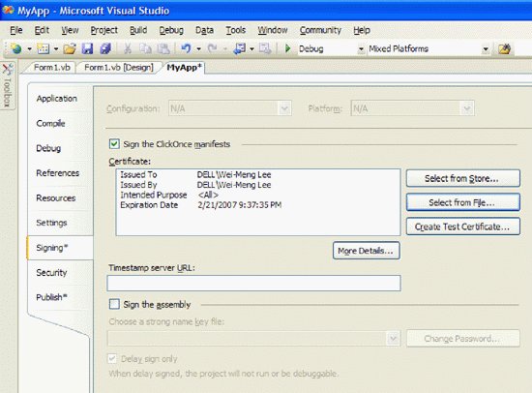The image size is (532, 393).
Task: Click the Cut scissors icon
Action: (x=128, y=49)
